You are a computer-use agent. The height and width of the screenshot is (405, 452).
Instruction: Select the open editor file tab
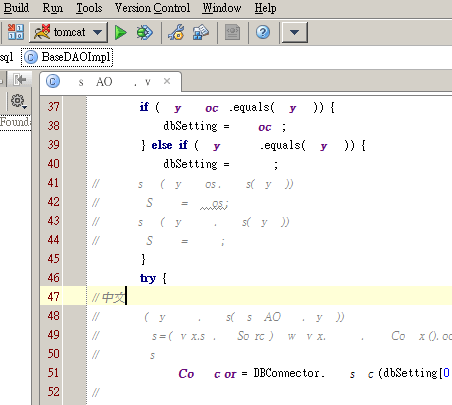(111, 82)
